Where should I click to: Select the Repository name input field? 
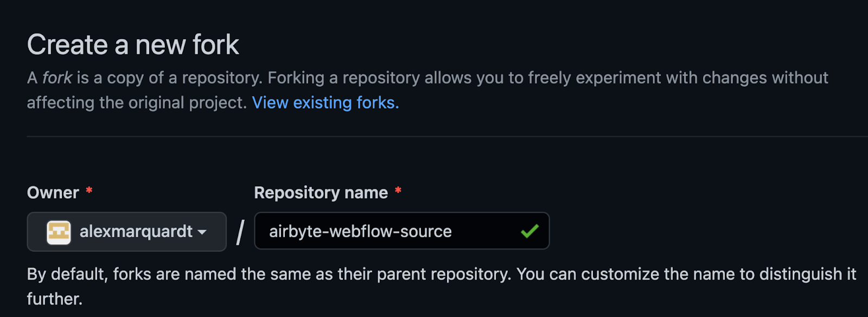[x=401, y=231]
